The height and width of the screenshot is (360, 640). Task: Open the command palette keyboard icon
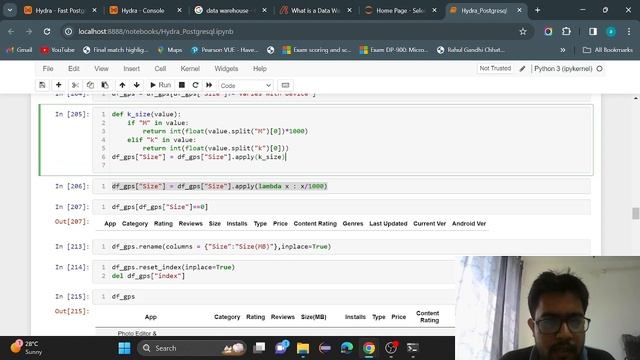tap(285, 85)
